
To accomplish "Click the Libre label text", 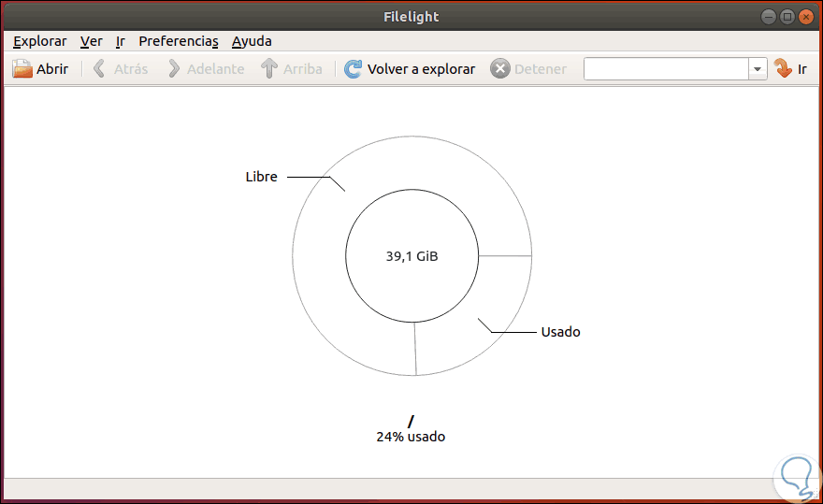I will 261,177.
